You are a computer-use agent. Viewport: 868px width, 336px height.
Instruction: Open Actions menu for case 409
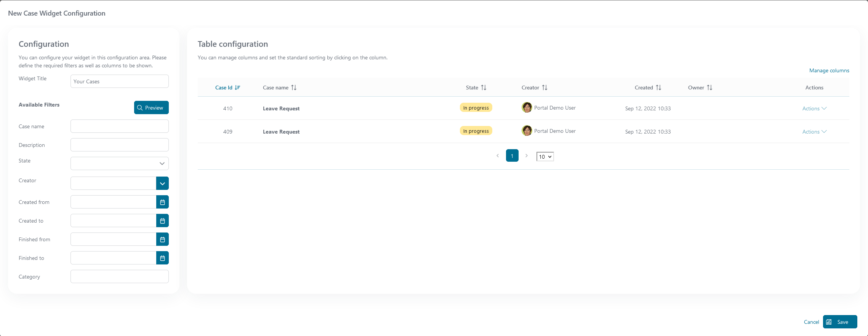pos(814,132)
